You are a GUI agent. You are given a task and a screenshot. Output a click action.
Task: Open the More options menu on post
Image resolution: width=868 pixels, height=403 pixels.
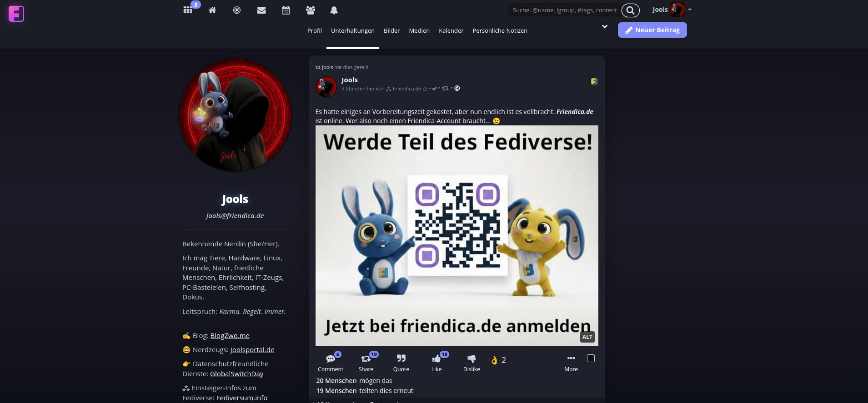click(571, 363)
